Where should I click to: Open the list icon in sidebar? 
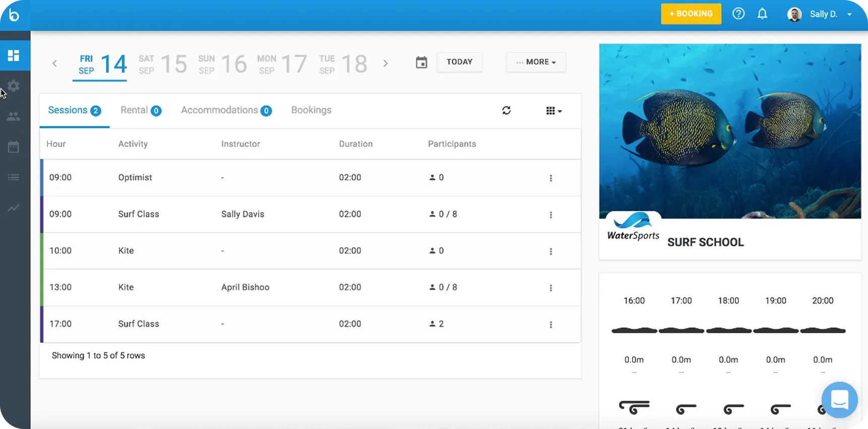tap(14, 177)
